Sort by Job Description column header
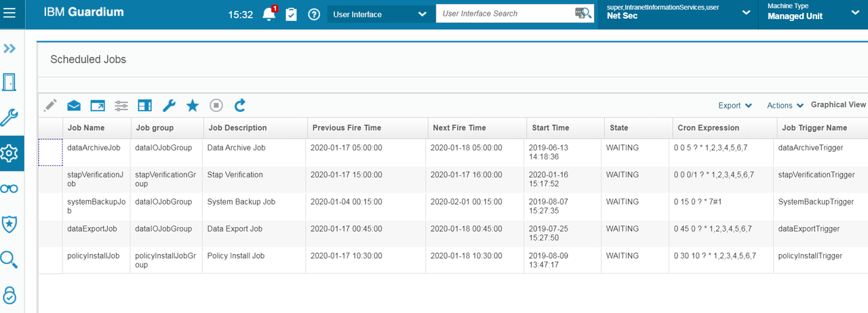Image resolution: width=868 pixels, height=313 pixels. point(254,127)
